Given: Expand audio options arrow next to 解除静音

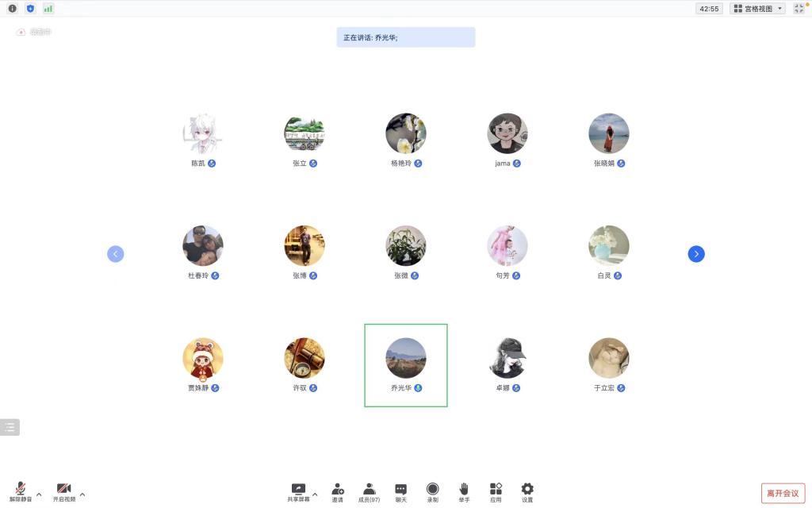Looking at the screenshot, I should (x=39, y=494).
